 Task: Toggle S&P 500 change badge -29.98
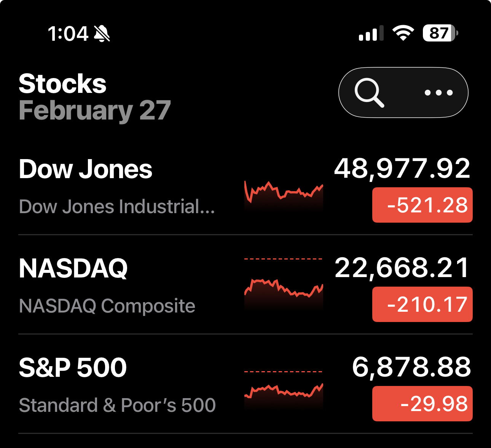[x=422, y=404]
